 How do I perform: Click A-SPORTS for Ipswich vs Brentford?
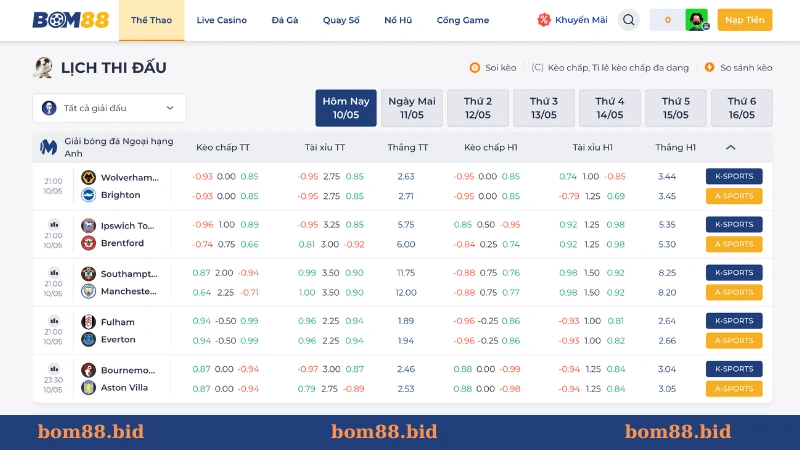click(x=734, y=244)
